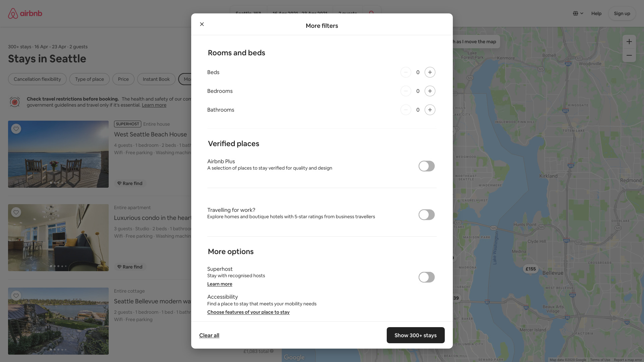The width and height of the screenshot is (644, 362).
Task: Increase the Beds count
Action: (x=430, y=72)
